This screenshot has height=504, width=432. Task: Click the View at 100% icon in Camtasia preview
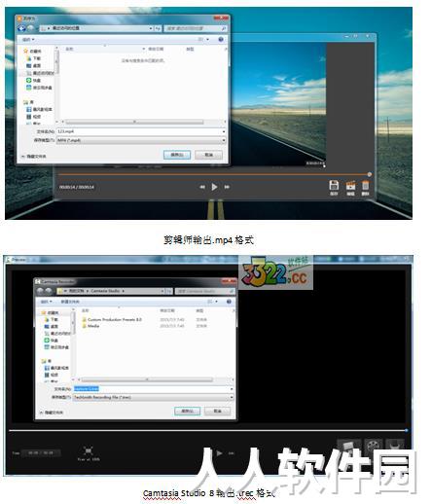click(89, 450)
